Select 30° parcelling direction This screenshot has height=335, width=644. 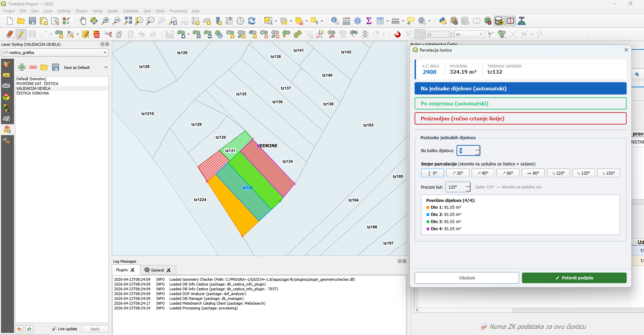[458, 173]
